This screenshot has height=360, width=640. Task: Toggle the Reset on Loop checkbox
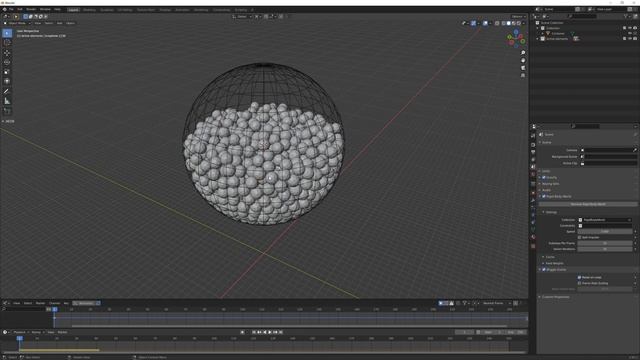point(580,277)
